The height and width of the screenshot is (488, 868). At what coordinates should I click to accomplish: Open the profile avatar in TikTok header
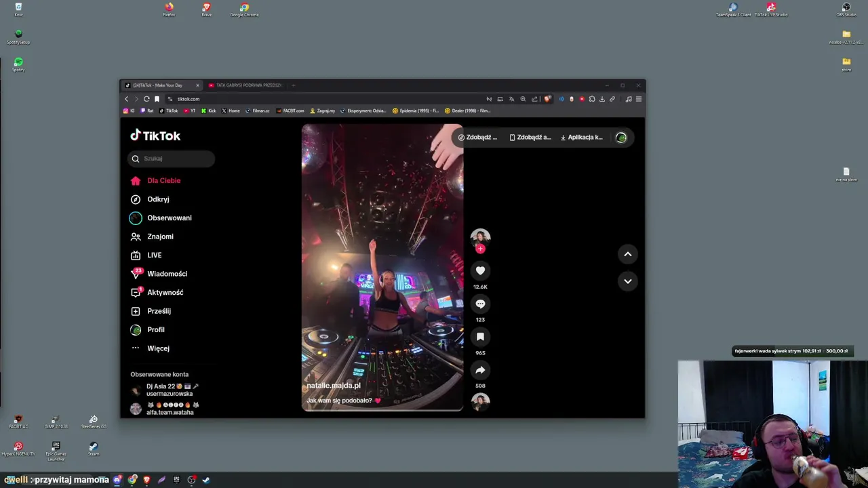click(x=621, y=138)
